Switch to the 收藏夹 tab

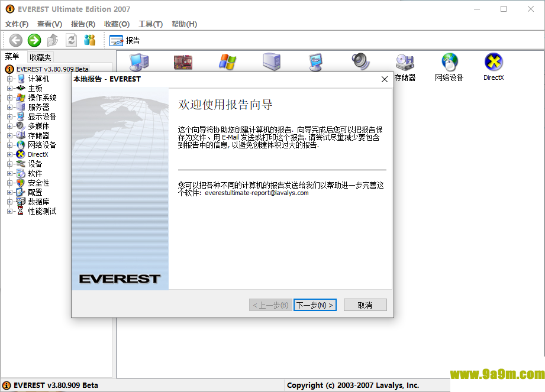point(40,57)
